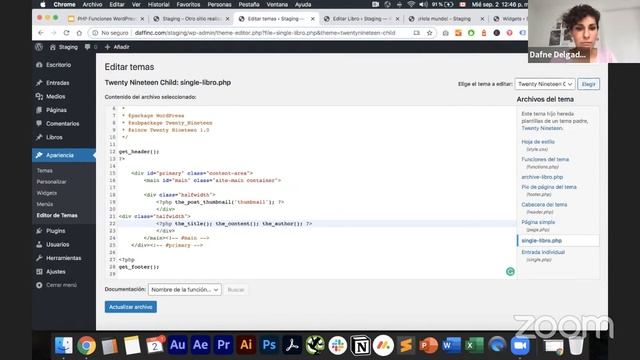Open Temas submenu link
Image resolution: width=640 pixels, height=360 pixels.
[x=44, y=171]
